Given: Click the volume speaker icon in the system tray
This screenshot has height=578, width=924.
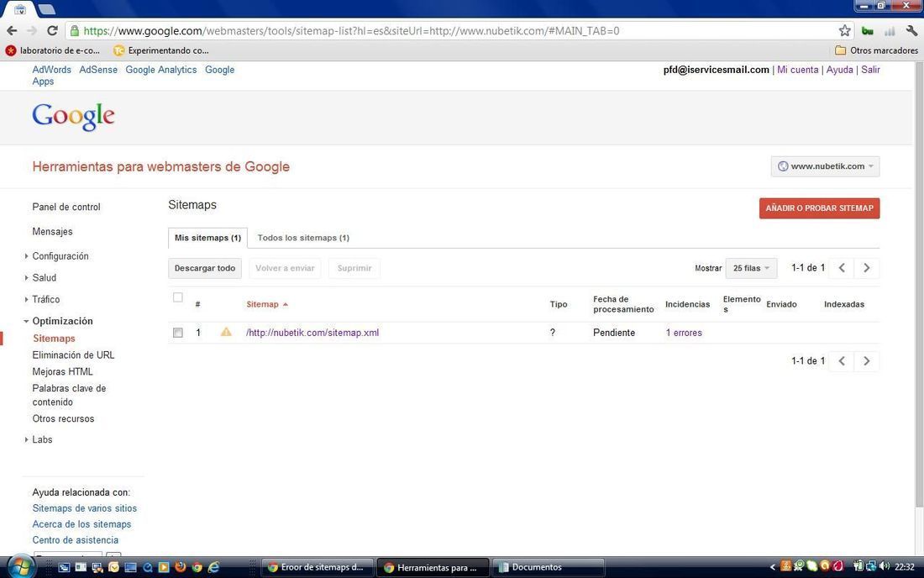Looking at the screenshot, I should point(884,566).
